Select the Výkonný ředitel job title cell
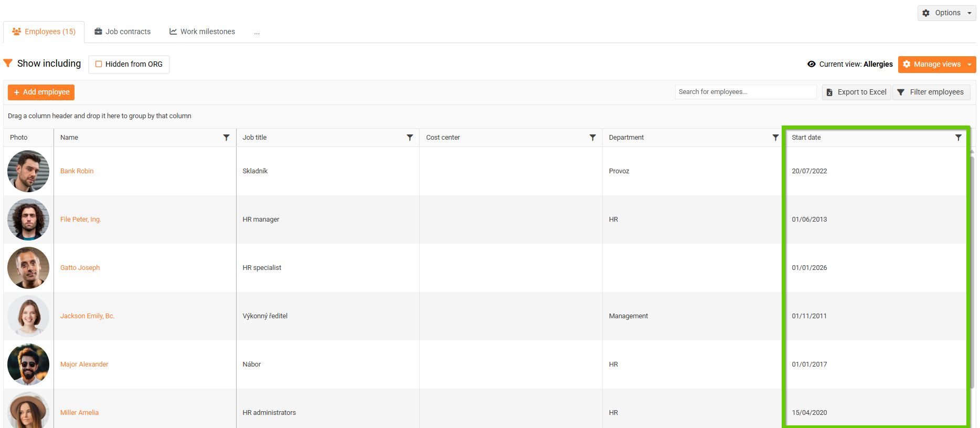The height and width of the screenshot is (428, 980). [328, 316]
